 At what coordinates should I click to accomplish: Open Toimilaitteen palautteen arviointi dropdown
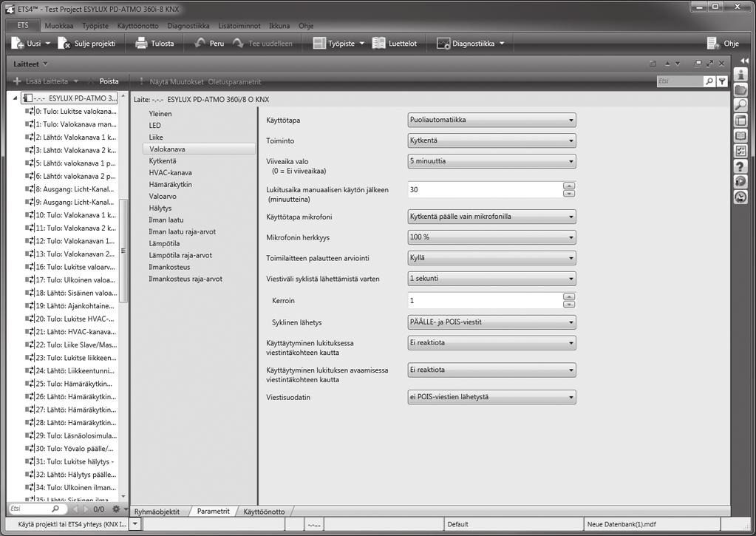pyautogui.click(x=491, y=258)
